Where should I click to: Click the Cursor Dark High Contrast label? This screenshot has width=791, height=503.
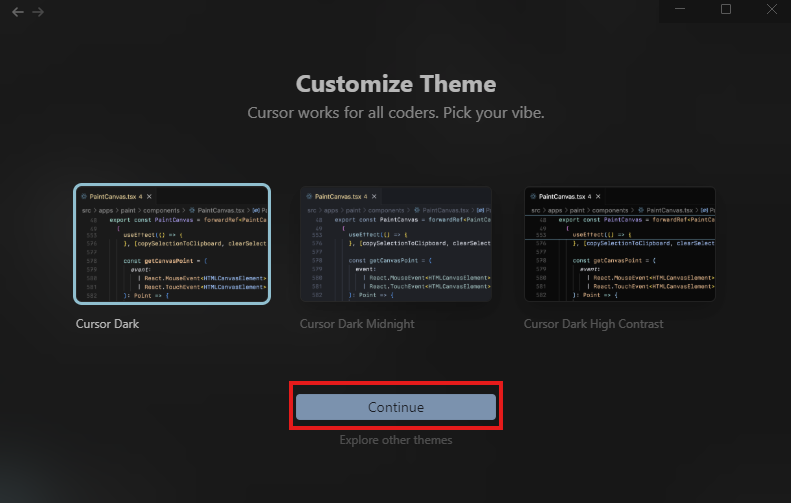pos(594,324)
